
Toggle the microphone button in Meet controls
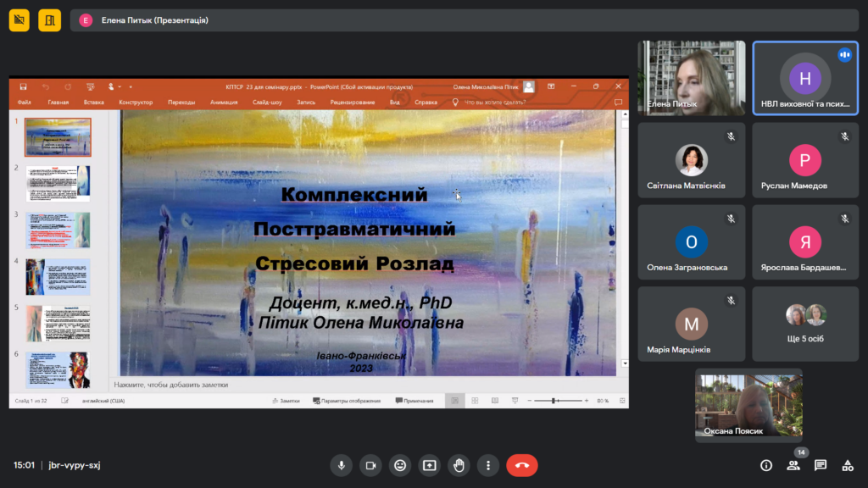[x=342, y=465]
